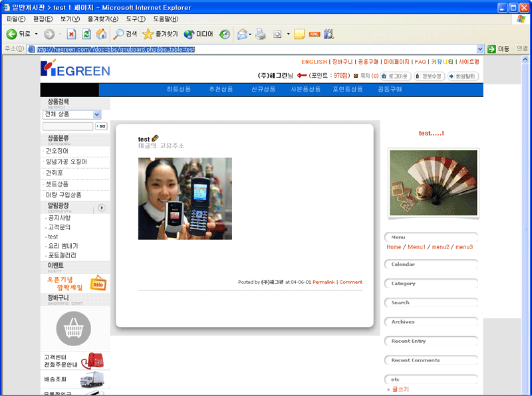Viewport: 532px width, 396px height.
Task: Click the IE Stop loading icon
Action: click(71, 34)
